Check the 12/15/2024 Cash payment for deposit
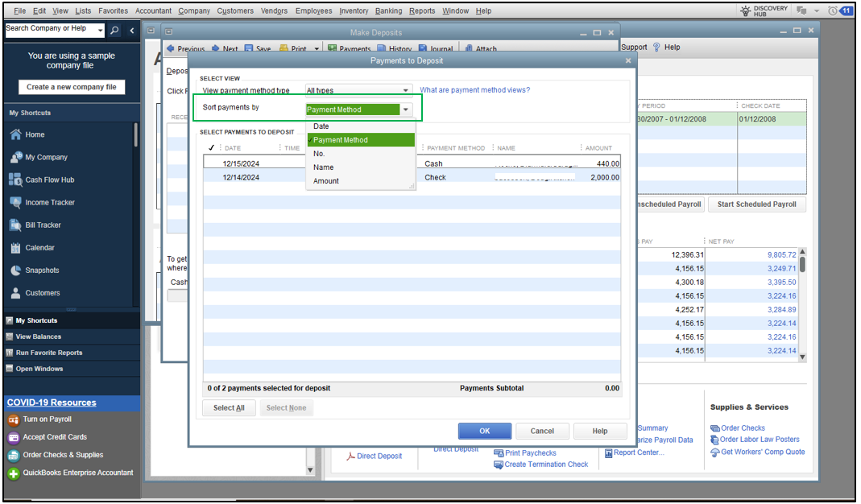Image resolution: width=861 pixels, height=504 pixels. coord(213,163)
